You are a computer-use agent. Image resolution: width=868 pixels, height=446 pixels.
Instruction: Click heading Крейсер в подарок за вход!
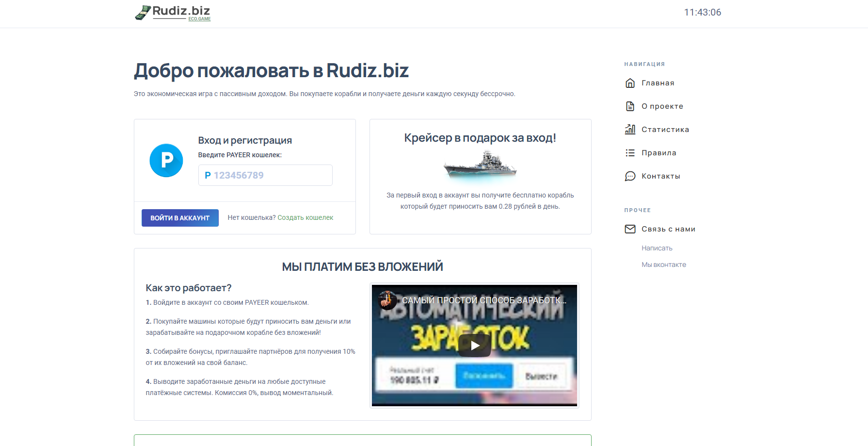[x=480, y=138]
